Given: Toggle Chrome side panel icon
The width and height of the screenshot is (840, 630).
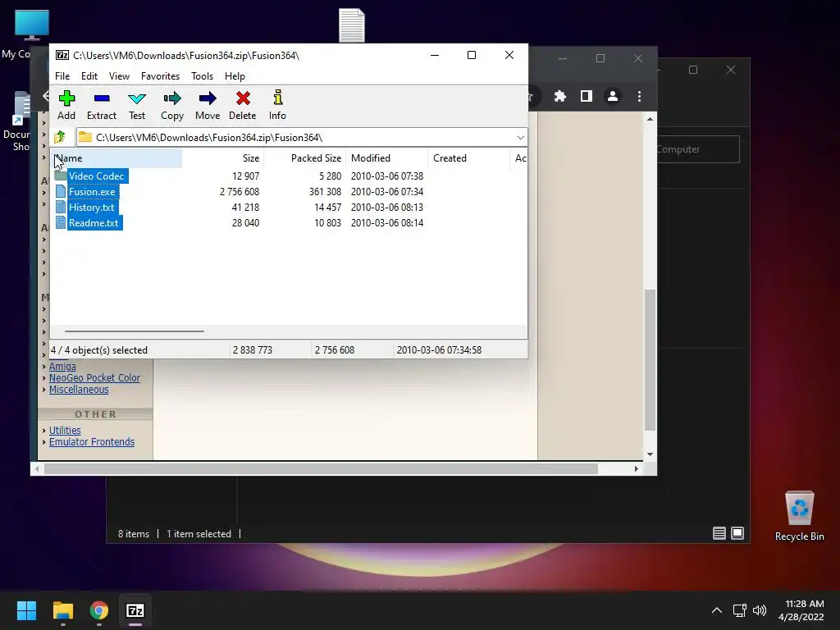Looking at the screenshot, I should click(586, 97).
